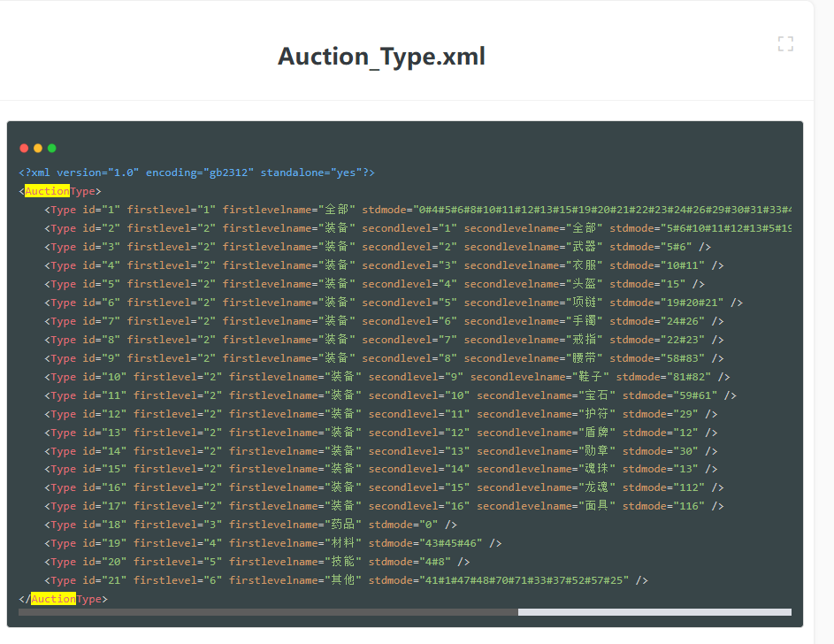Viewport: 834px width, 644px height.
Task: Click stdmode="59#61" in the Type id 11 line
Action: click(676, 395)
